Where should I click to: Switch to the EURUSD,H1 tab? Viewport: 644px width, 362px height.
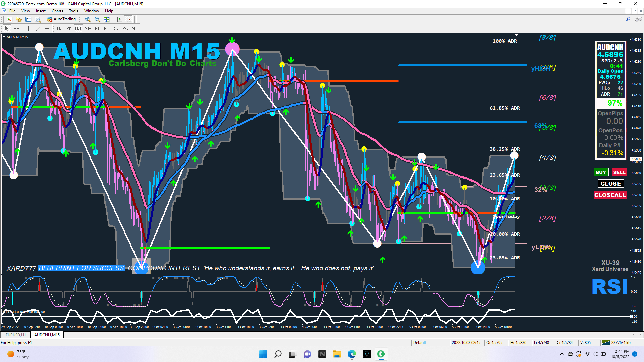[x=16, y=335]
